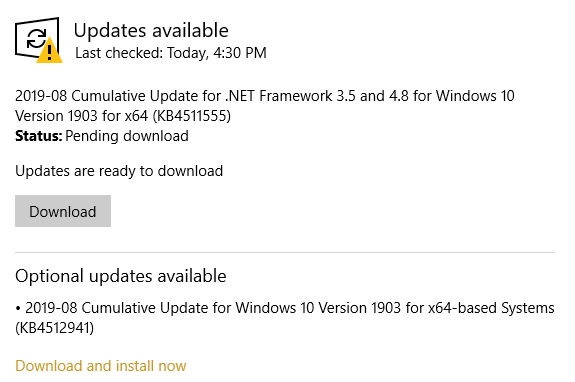Image resolution: width=575 pixels, height=382 pixels.
Task: Click 'Version 1903 for x64' in the .NET update
Action: pyautogui.click(x=81, y=116)
